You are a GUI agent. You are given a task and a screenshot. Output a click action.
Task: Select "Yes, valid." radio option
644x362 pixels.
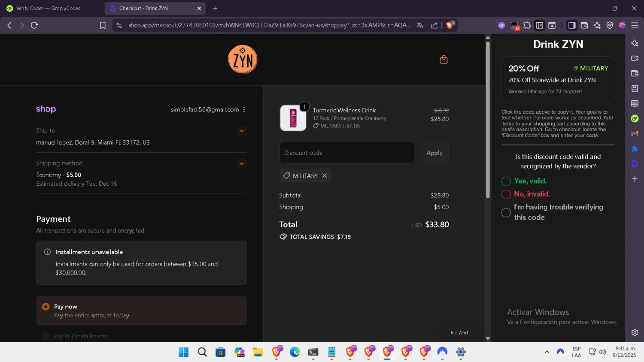tap(506, 181)
